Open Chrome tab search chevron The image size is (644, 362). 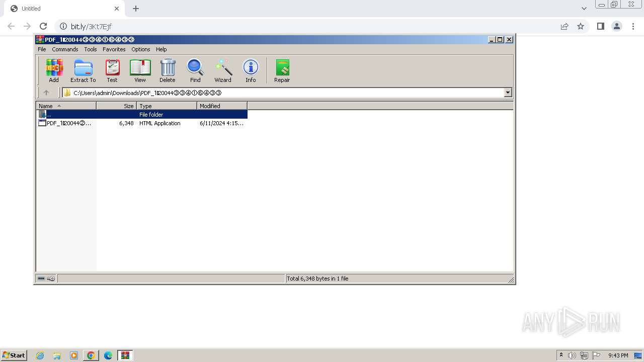584,9
